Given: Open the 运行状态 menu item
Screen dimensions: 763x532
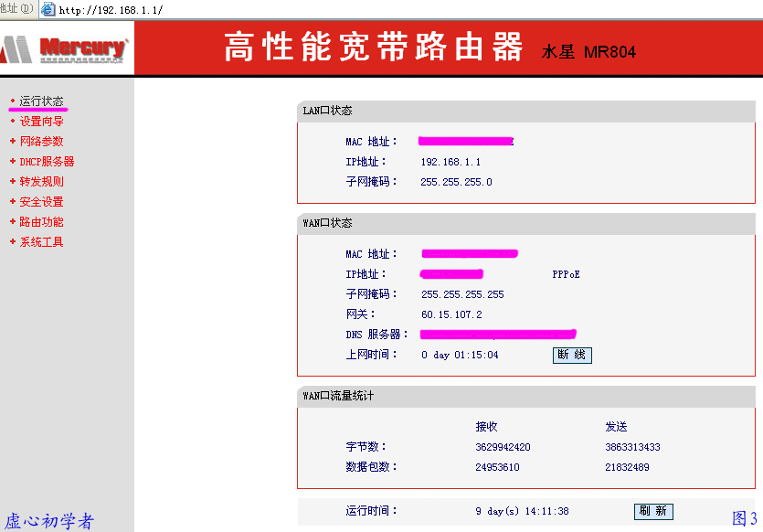Looking at the screenshot, I should coord(40,101).
